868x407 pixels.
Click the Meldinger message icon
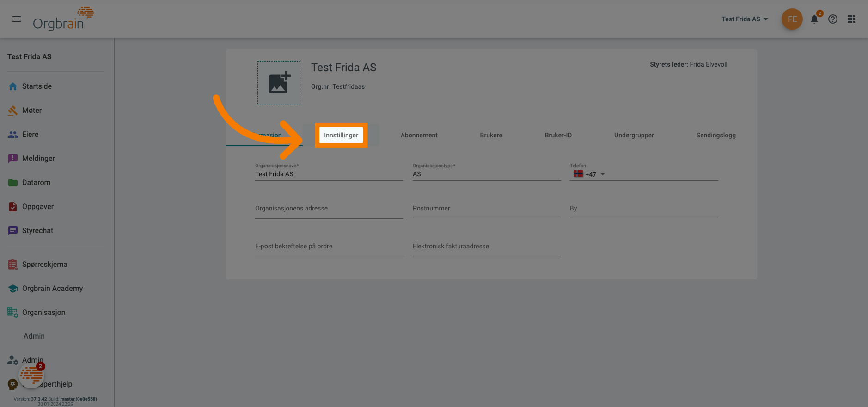(13, 159)
